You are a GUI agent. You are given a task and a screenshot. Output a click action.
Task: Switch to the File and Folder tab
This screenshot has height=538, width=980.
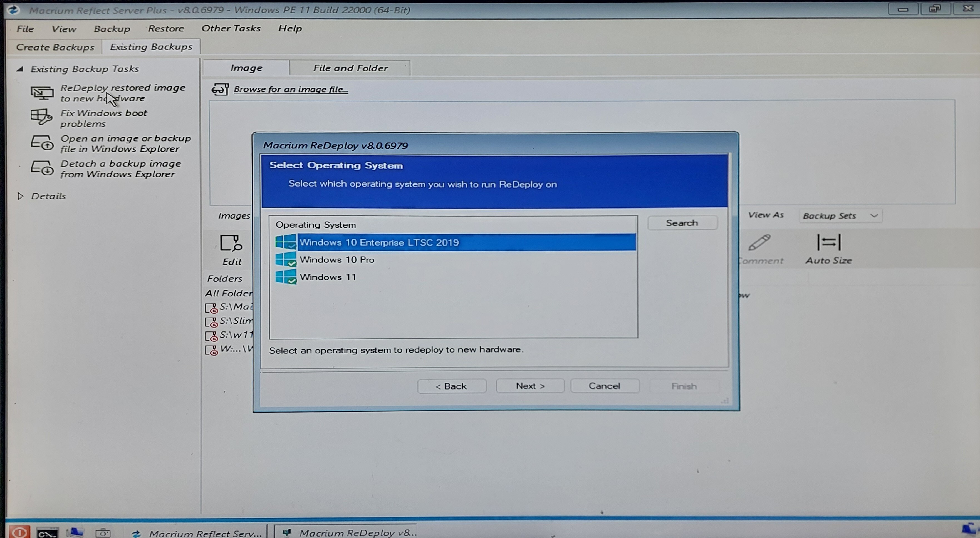(x=350, y=68)
